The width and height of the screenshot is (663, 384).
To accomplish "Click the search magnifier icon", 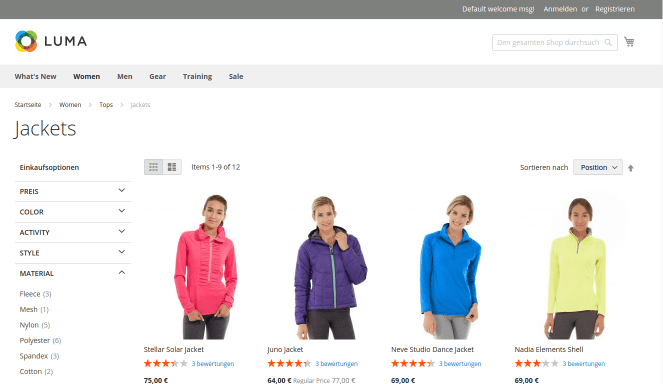I will (608, 42).
